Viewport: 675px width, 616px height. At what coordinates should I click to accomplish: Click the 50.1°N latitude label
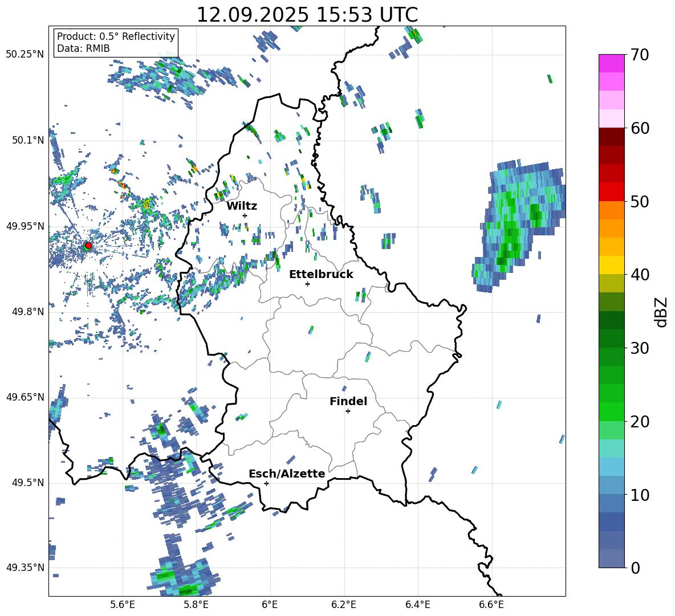(x=28, y=140)
